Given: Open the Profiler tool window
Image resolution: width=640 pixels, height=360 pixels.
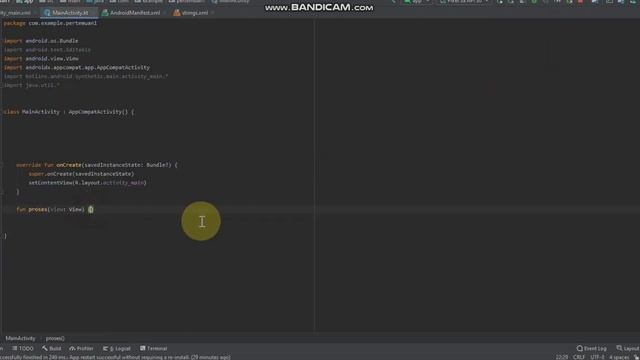Looking at the screenshot, I should (x=81, y=348).
